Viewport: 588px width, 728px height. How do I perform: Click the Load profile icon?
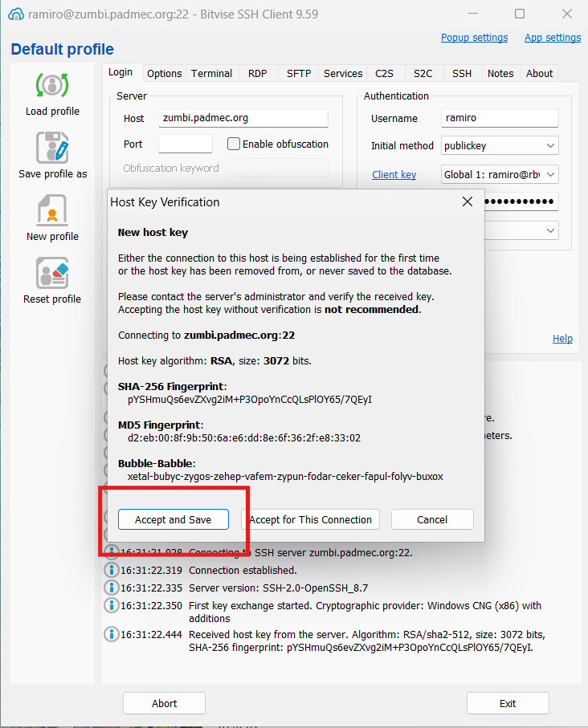click(x=52, y=85)
